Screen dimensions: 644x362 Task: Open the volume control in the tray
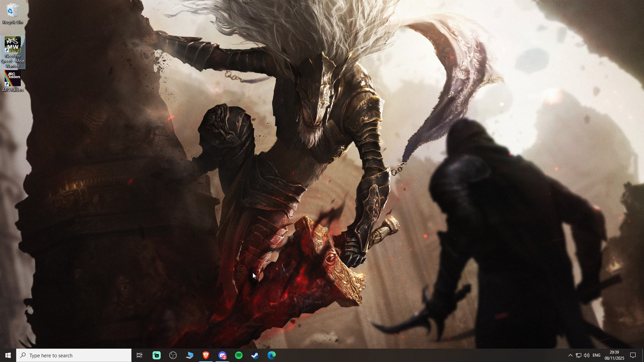(587, 355)
